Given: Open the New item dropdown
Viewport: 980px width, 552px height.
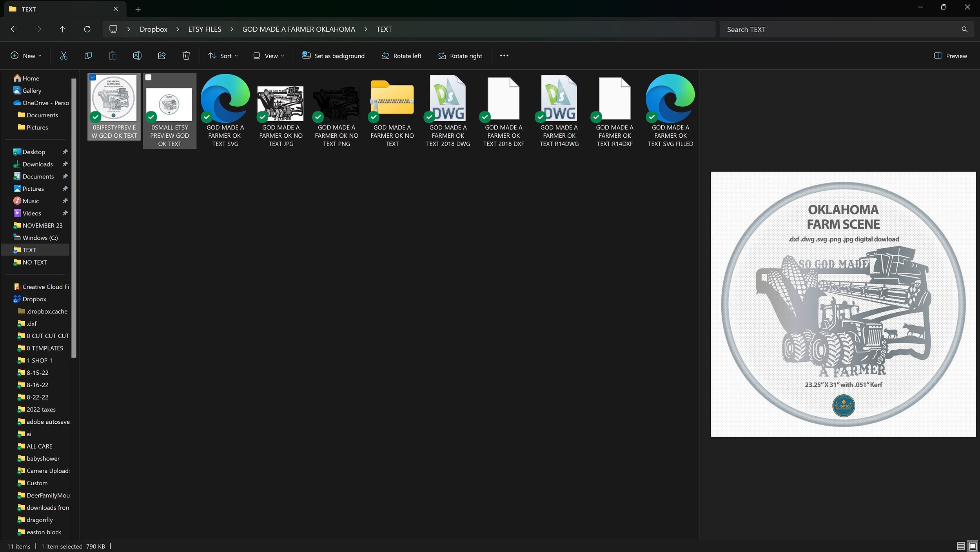Looking at the screenshot, I should point(26,56).
